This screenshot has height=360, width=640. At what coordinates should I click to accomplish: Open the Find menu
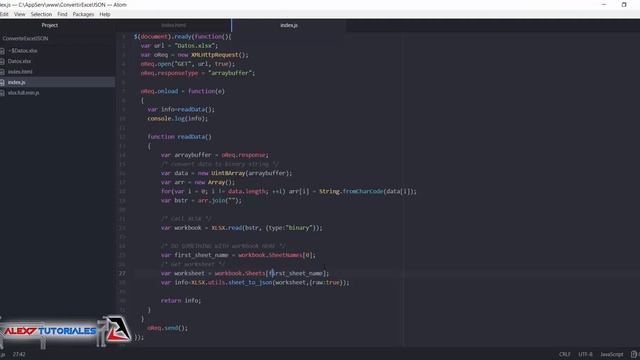pyautogui.click(x=62, y=14)
